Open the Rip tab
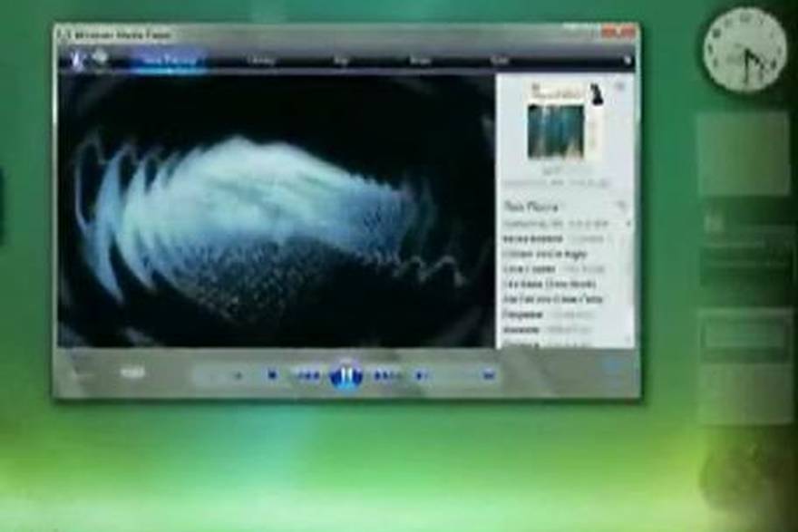Image resolution: width=798 pixels, height=532 pixels. (x=342, y=61)
